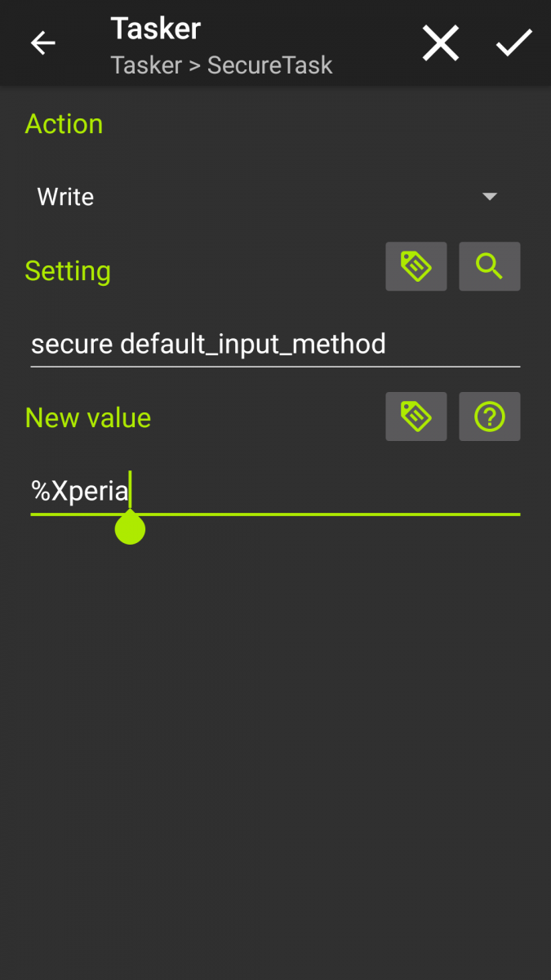This screenshot has width=551, height=980.
Task: Tap the back arrow in the top bar
Action: 42,42
